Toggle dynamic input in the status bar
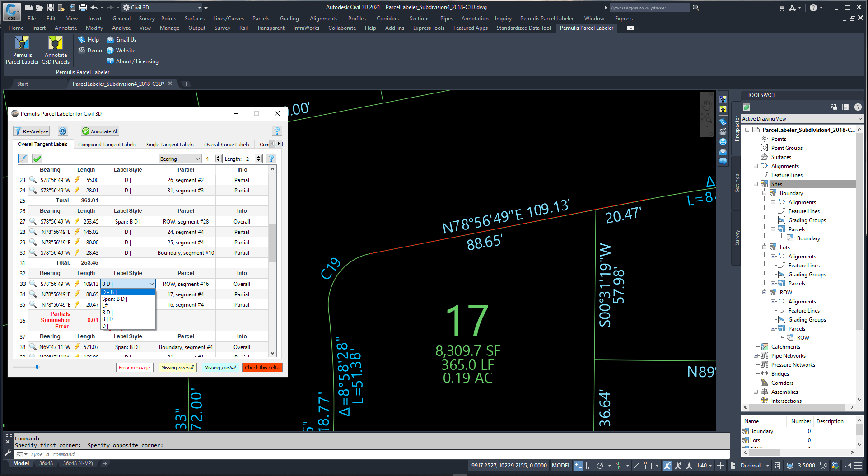Screen dimensions: 868x476 tap(578, 466)
